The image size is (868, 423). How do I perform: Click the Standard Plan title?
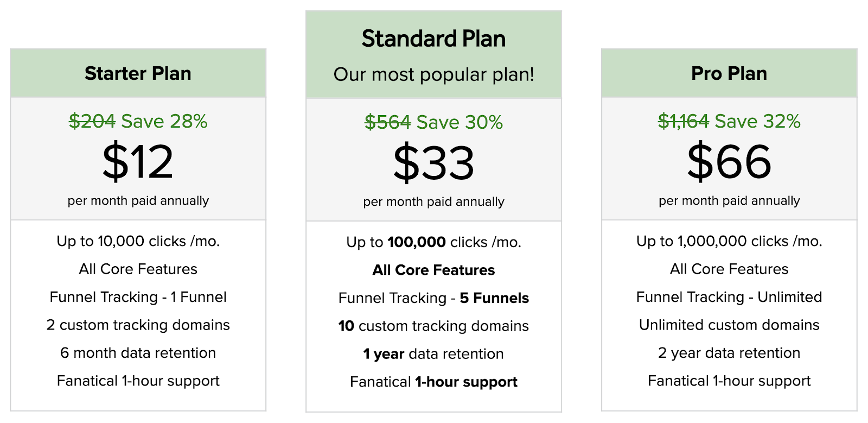pyautogui.click(x=433, y=39)
